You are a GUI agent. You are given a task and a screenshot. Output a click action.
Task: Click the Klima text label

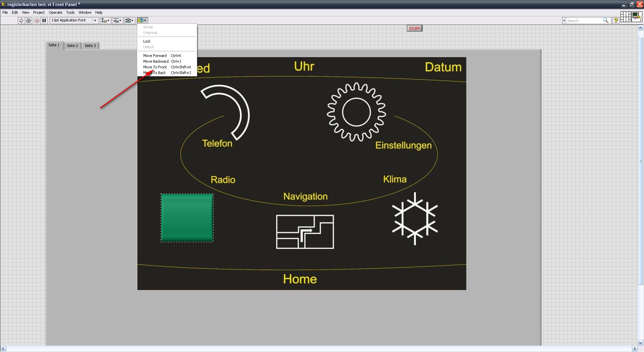pyautogui.click(x=395, y=179)
